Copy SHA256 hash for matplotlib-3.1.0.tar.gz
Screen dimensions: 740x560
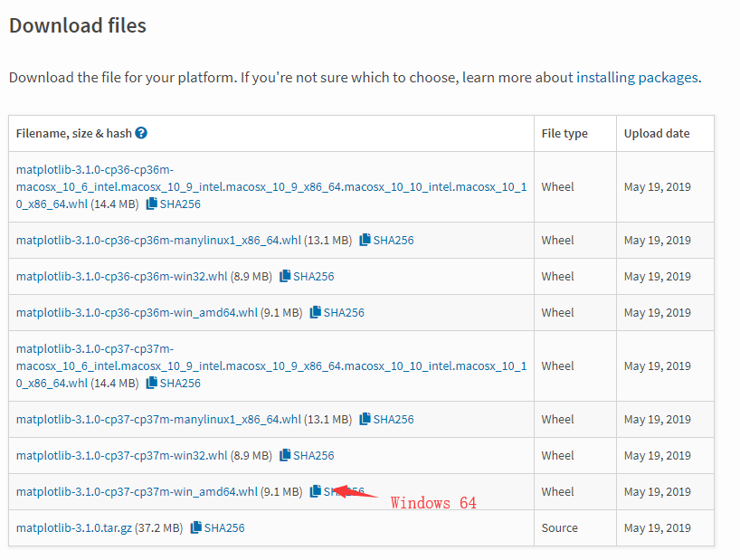pyautogui.click(x=217, y=527)
